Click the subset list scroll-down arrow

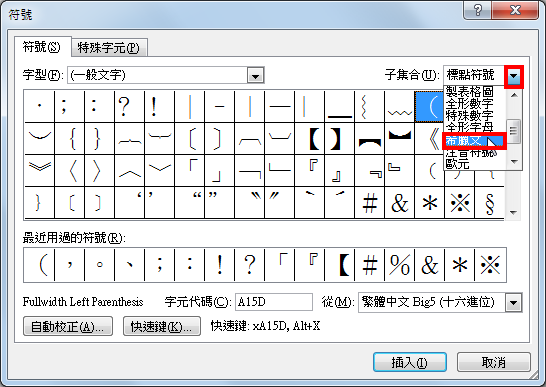(514, 162)
